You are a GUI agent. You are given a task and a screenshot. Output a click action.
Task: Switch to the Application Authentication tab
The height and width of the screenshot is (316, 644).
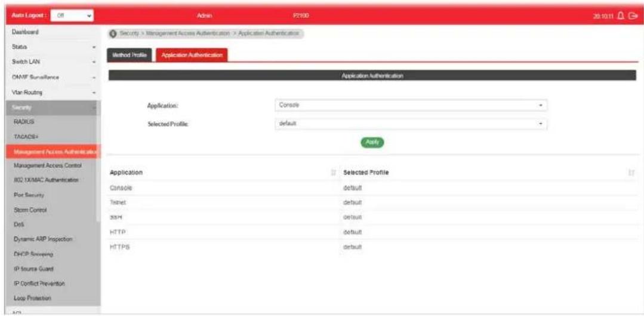click(192, 56)
